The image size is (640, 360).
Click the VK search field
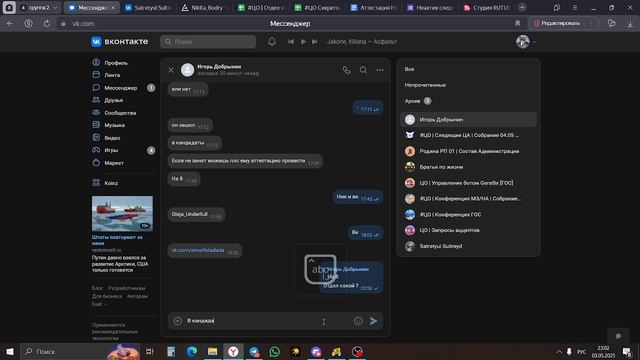point(208,42)
